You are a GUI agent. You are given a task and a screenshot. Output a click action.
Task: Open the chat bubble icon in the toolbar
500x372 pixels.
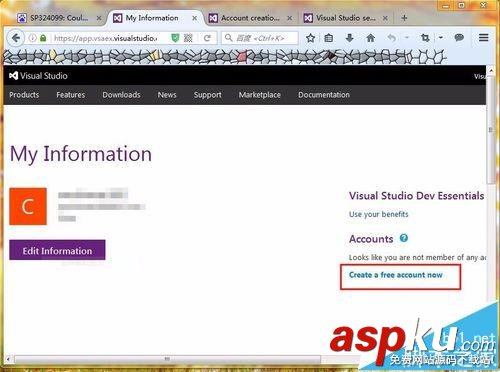pos(459,38)
